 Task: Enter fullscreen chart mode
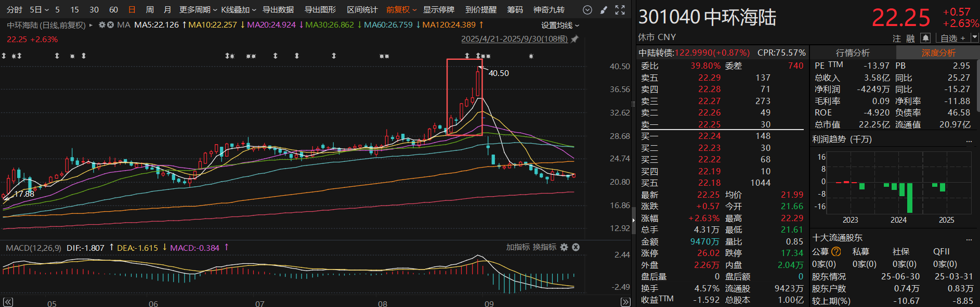[620, 10]
